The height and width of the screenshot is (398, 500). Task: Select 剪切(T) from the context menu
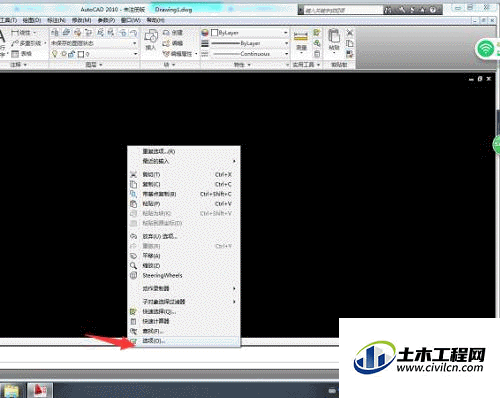point(184,174)
